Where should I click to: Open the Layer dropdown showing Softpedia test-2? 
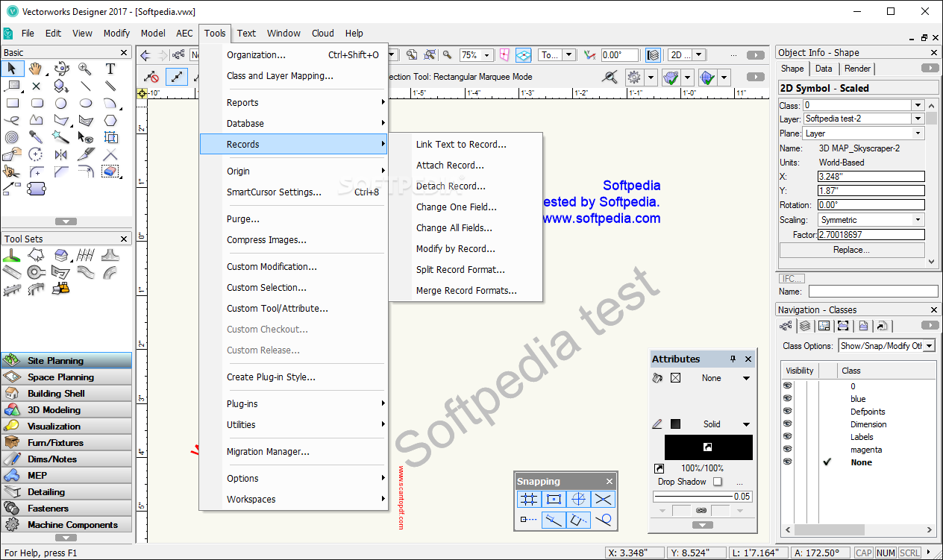(918, 119)
